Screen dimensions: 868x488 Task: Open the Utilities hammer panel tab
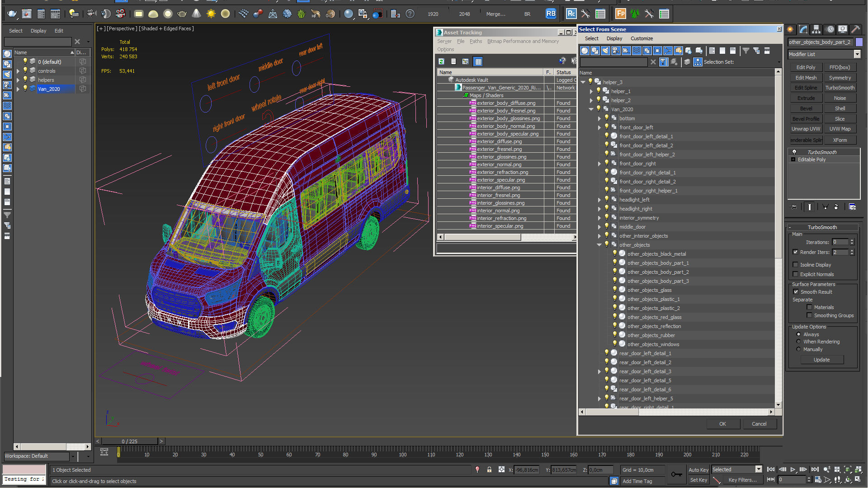pos(855,29)
